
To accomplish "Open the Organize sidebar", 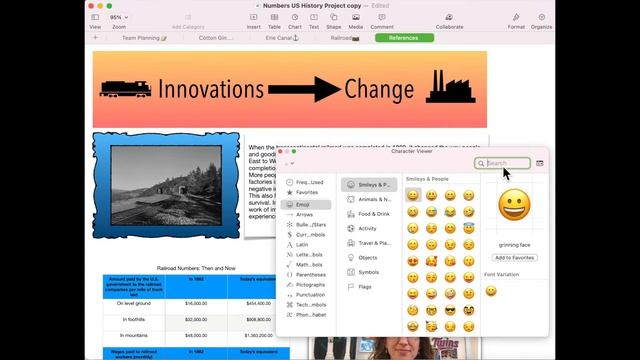I will coord(542,21).
